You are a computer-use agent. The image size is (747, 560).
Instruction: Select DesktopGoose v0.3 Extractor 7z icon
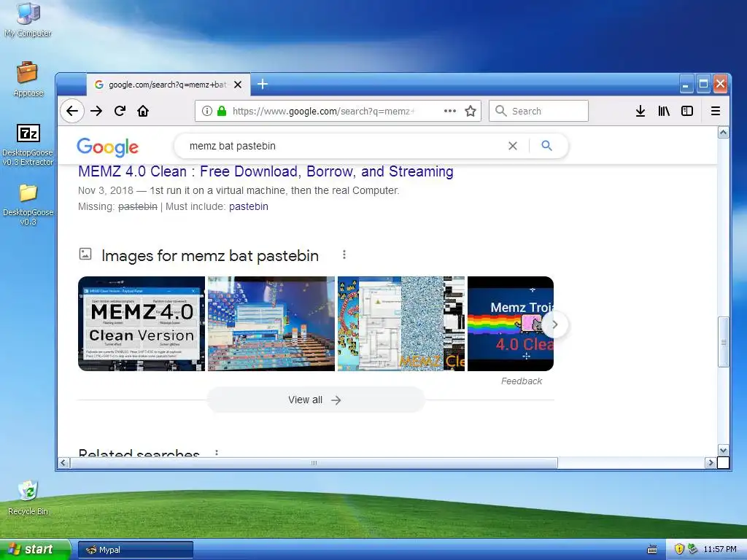coord(28,145)
